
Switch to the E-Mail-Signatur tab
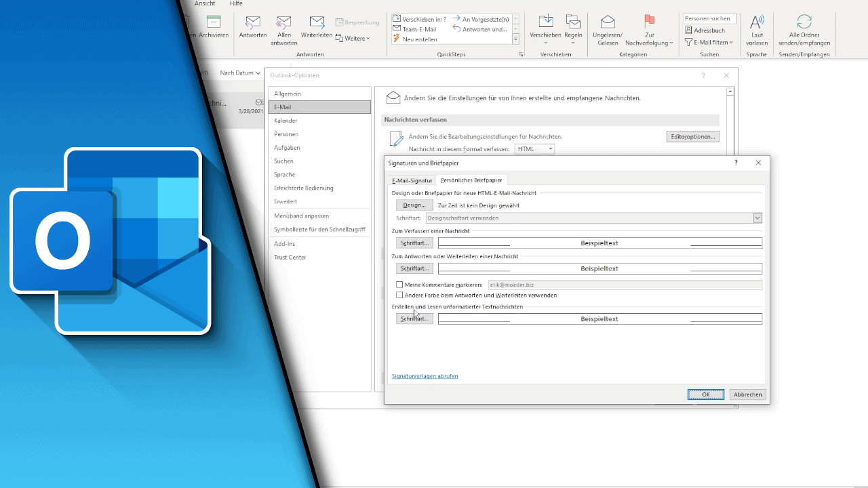[x=412, y=180]
